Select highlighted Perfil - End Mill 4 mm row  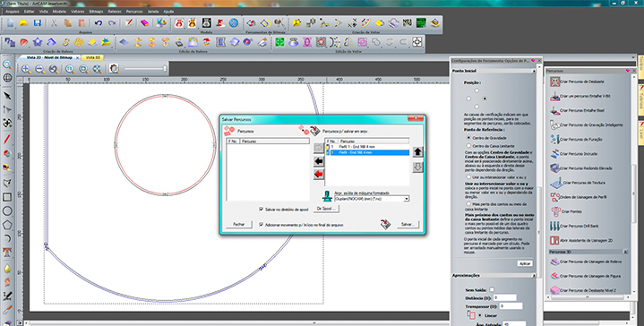click(367, 152)
